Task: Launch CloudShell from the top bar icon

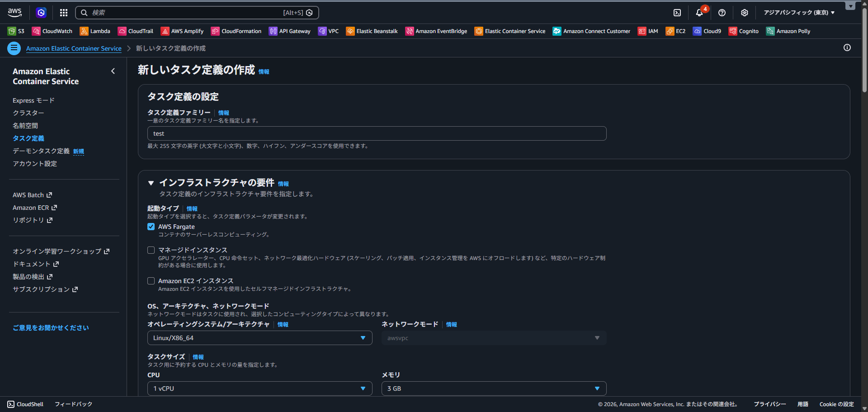Action: [677, 13]
